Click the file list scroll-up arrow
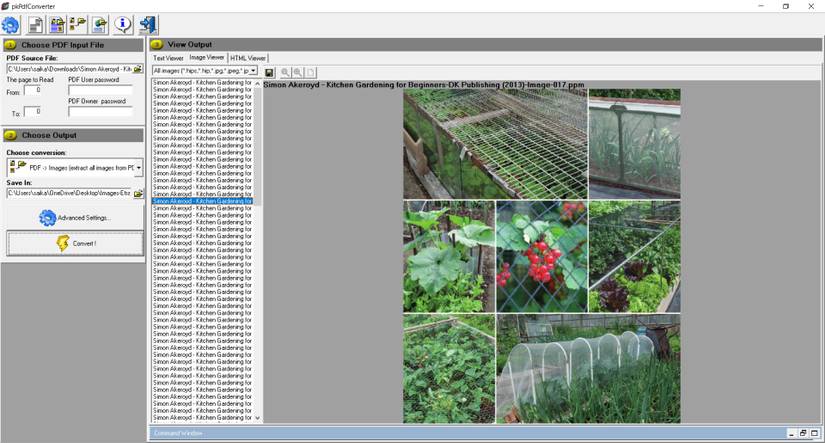The height and width of the screenshot is (443, 825). [x=257, y=83]
